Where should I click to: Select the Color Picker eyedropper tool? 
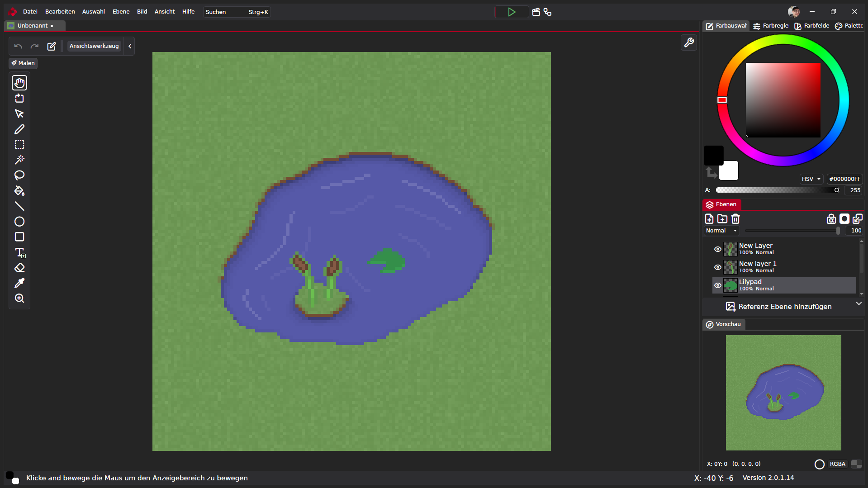click(19, 283)
